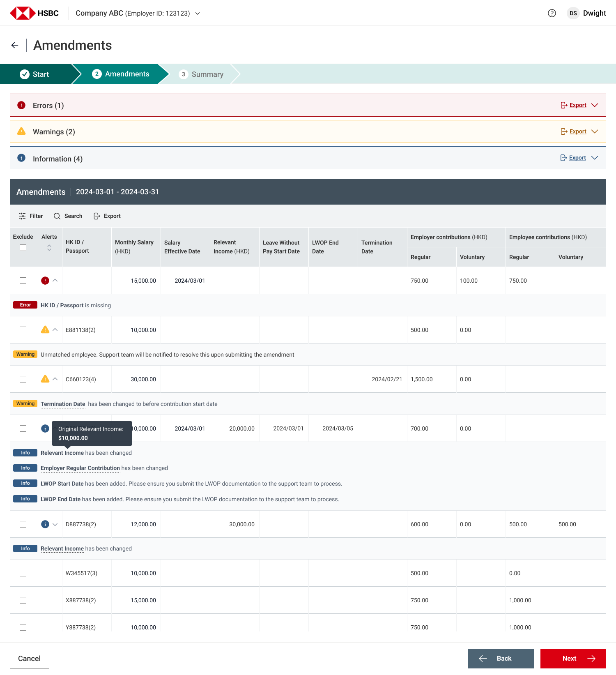Check the Exclude box for Y887738(2)
616x675 pixels.
coord(23,627)
